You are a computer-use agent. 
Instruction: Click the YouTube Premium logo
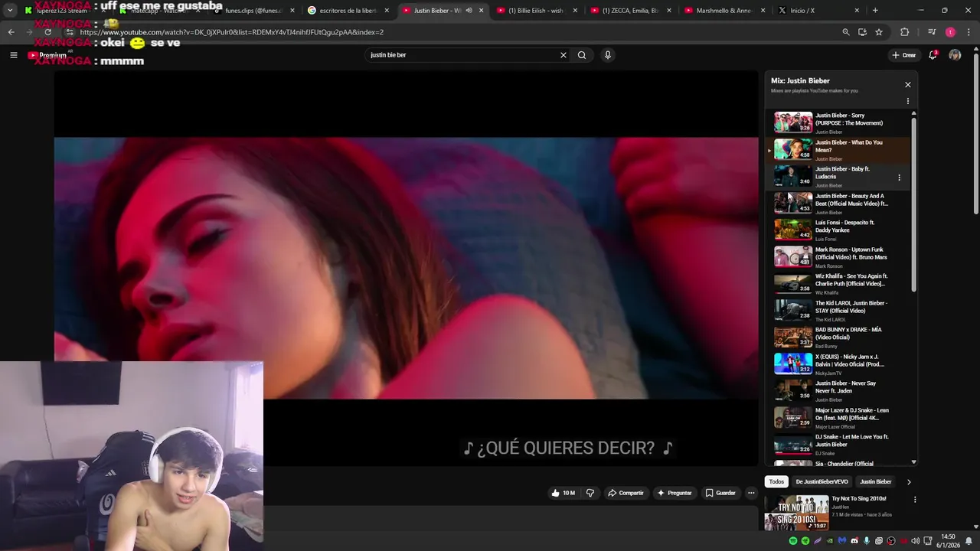[x=47, y=55]
